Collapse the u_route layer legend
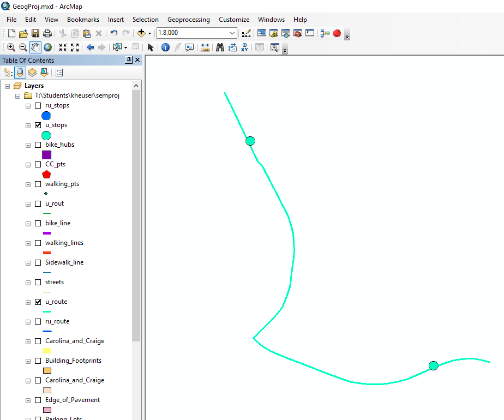 coord(27,302)
